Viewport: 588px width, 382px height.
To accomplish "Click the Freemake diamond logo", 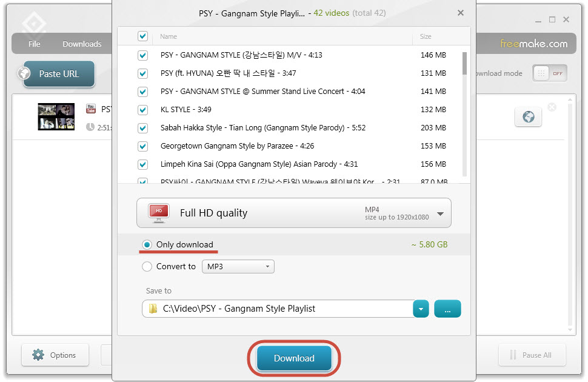I will (34, 23).
